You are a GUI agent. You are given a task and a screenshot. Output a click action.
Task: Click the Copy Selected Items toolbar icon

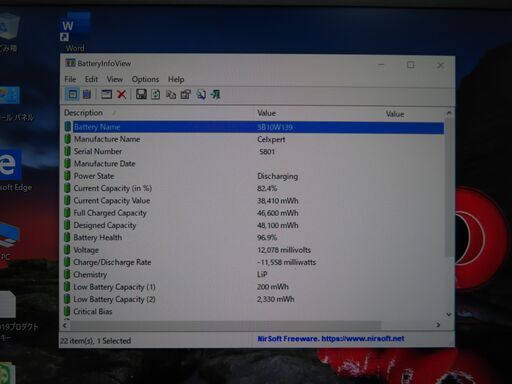[171, 95]
